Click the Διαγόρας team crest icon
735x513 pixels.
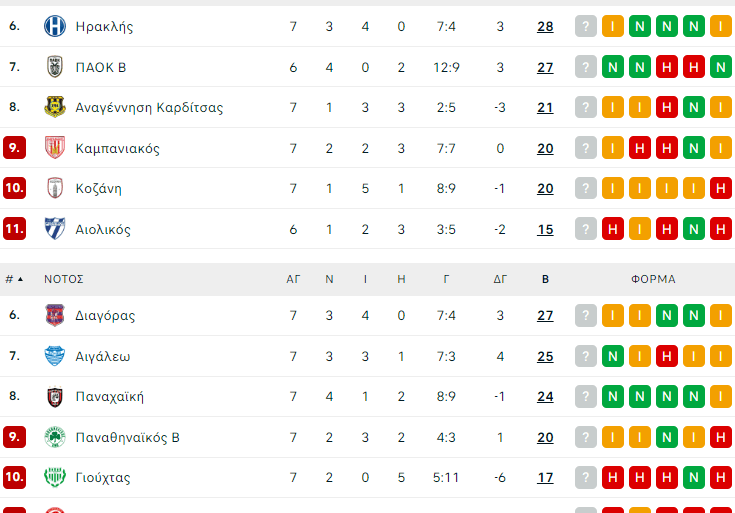[54, 316]
